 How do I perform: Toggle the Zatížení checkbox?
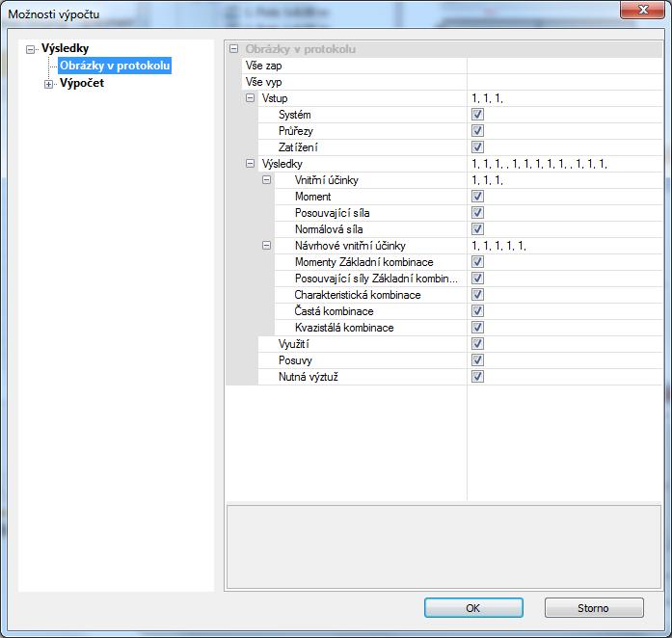(477, 146)
